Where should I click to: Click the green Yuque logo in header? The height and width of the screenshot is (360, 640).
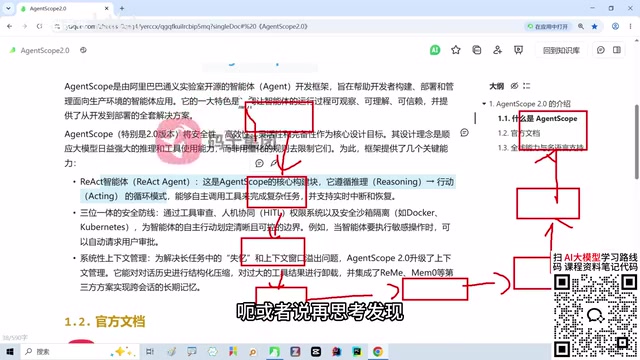pos(13,50)
